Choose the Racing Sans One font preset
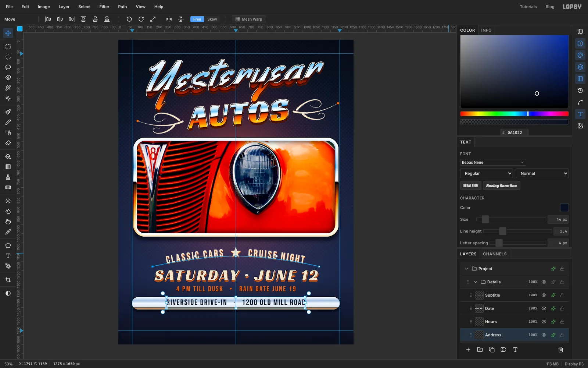This screenshot has height=368, width=588. (501, 185)
